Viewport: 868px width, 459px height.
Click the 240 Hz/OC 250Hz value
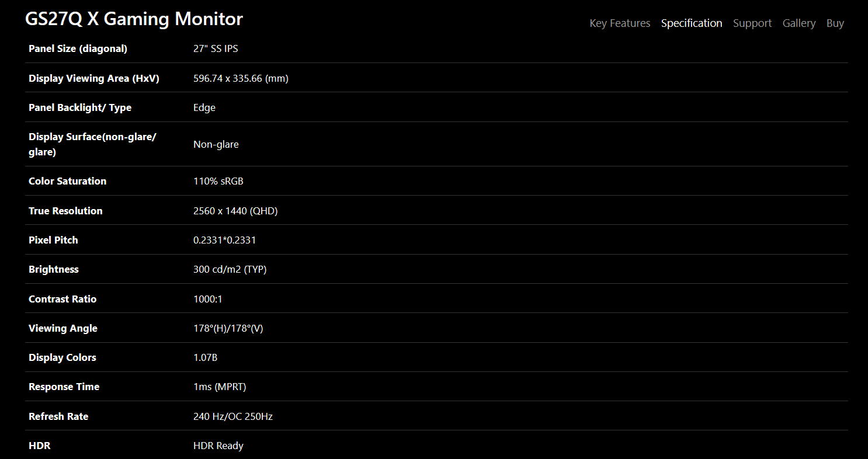click(233, 416)
